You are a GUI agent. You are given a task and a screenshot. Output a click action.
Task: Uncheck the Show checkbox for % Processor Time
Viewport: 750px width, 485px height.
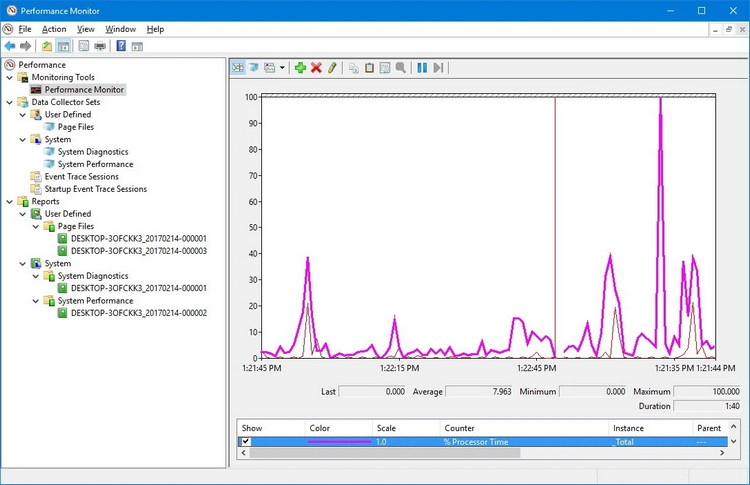pyautogui.click(x=245, y=441)
